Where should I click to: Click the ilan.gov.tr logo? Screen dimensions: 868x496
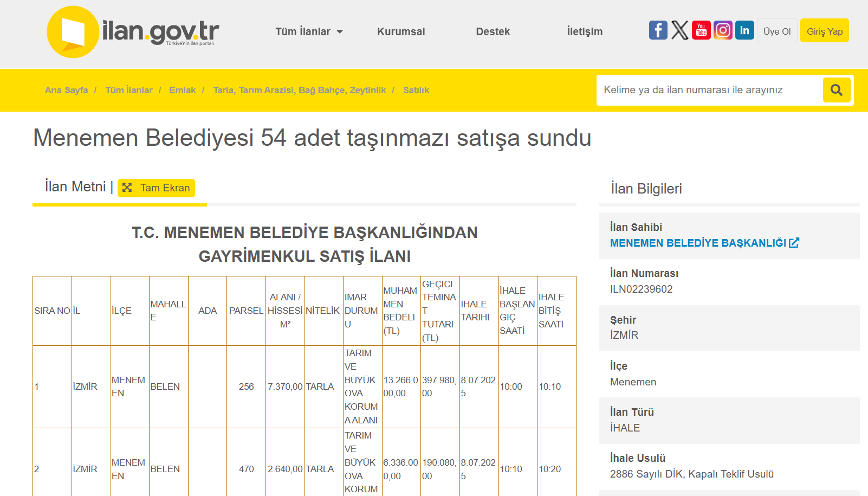point(133,32)
